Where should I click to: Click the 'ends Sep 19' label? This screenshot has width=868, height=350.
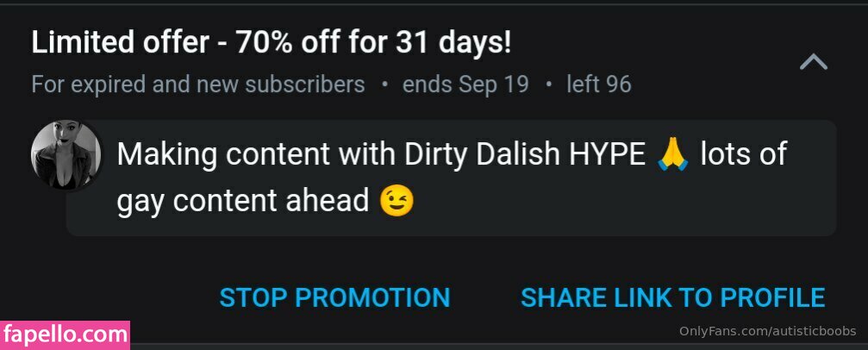pos(465,84)
